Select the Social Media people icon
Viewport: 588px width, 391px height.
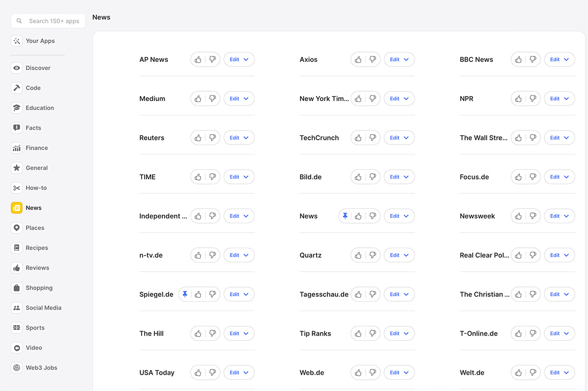coord(17,308)
